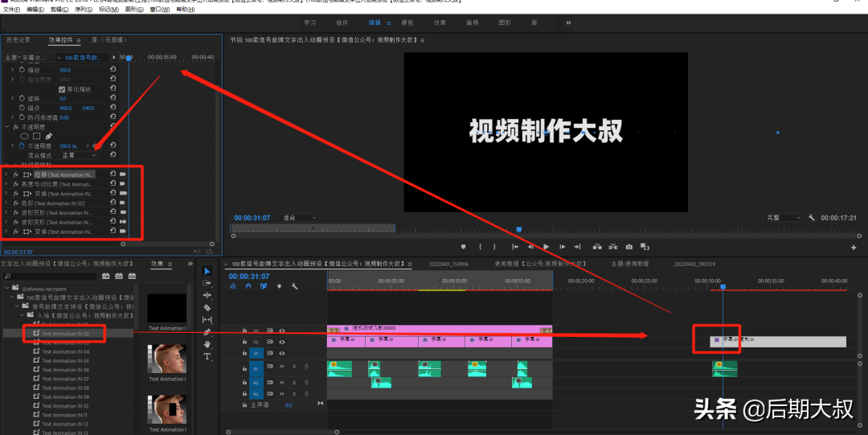Open timeline display settings wrench

tap(294, 286)
